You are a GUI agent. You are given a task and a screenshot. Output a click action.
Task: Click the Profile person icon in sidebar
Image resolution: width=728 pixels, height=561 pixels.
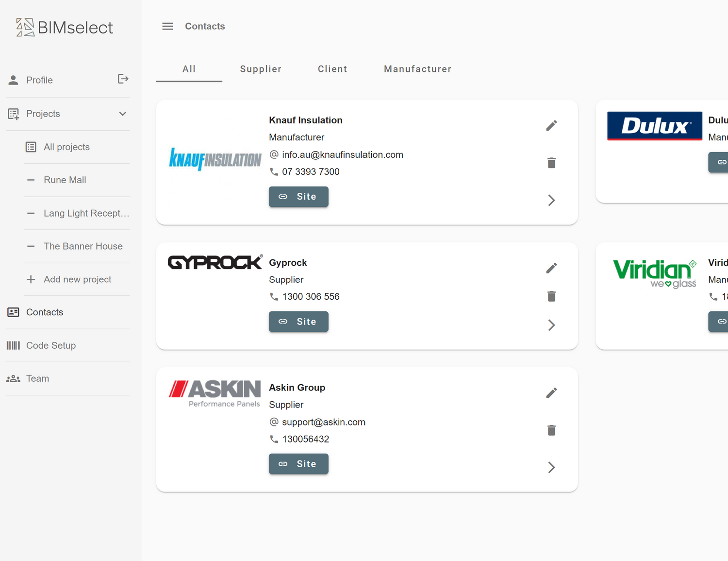pos(13,80)
